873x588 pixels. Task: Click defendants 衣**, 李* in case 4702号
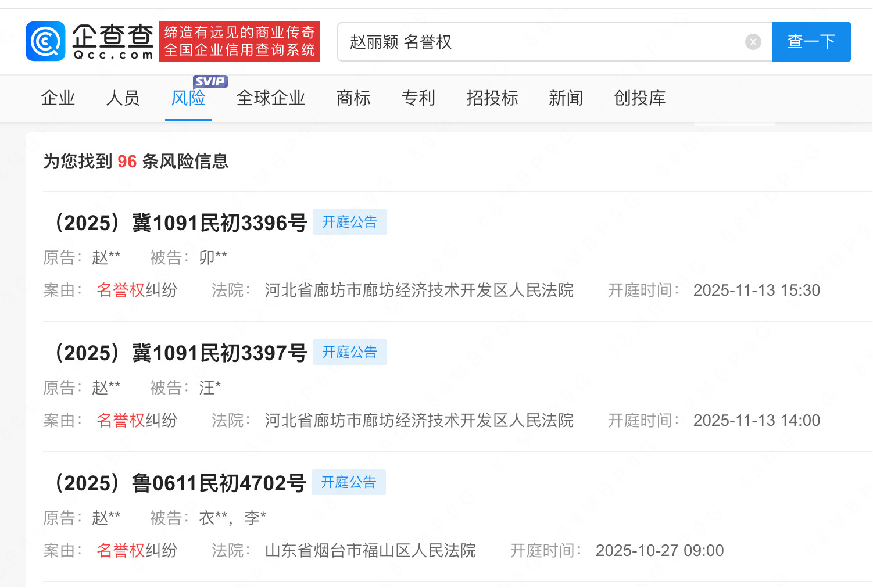[x=232, y=518]
